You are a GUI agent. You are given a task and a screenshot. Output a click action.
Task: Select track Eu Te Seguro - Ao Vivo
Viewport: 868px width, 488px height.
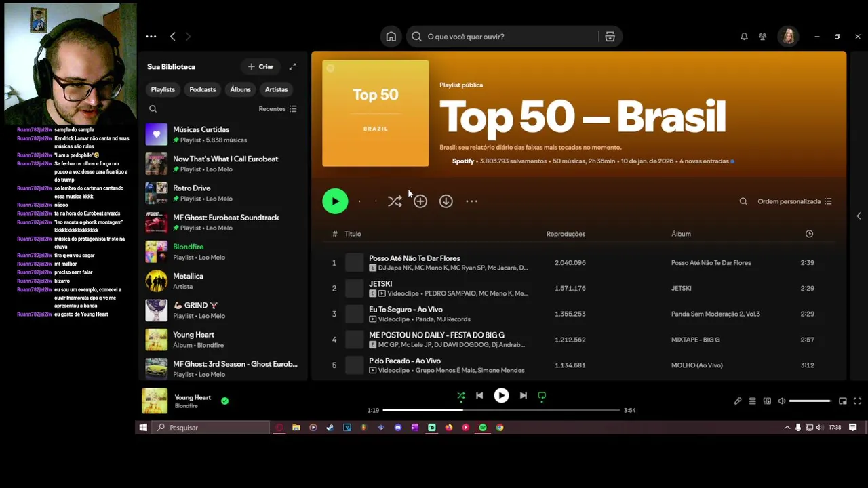[406, 310]
